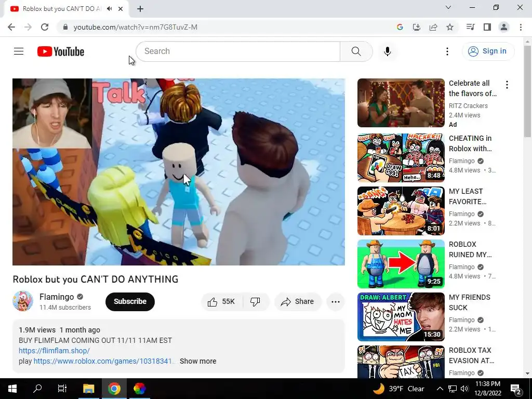Viewport: 532px width, 399px height.
Task: Open a new browser tab
Action: click(140, 9)
